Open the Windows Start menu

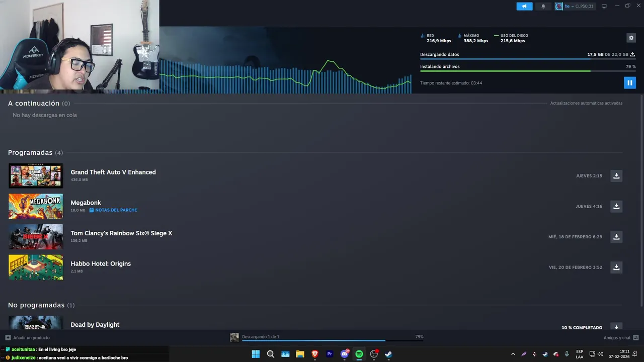pos(256,354)
